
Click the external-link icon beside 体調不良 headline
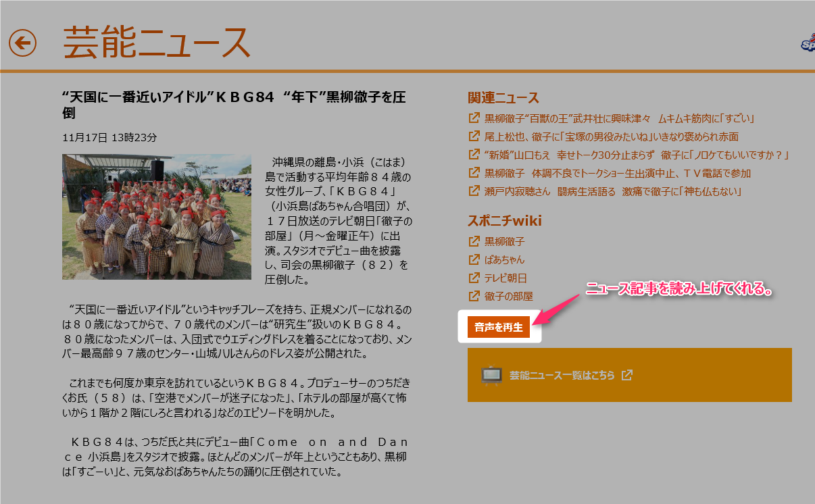(x=474, y=174)
